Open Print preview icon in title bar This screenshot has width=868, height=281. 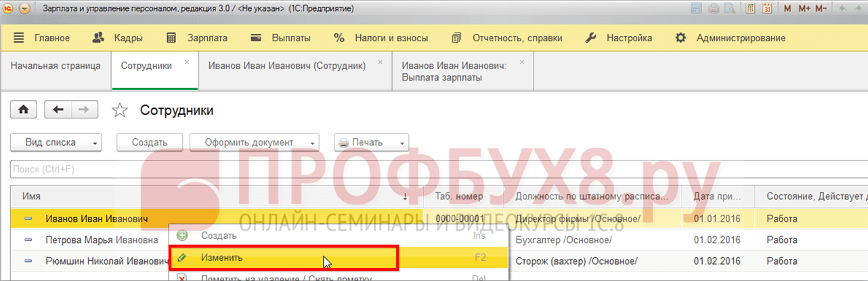point(730,9)
